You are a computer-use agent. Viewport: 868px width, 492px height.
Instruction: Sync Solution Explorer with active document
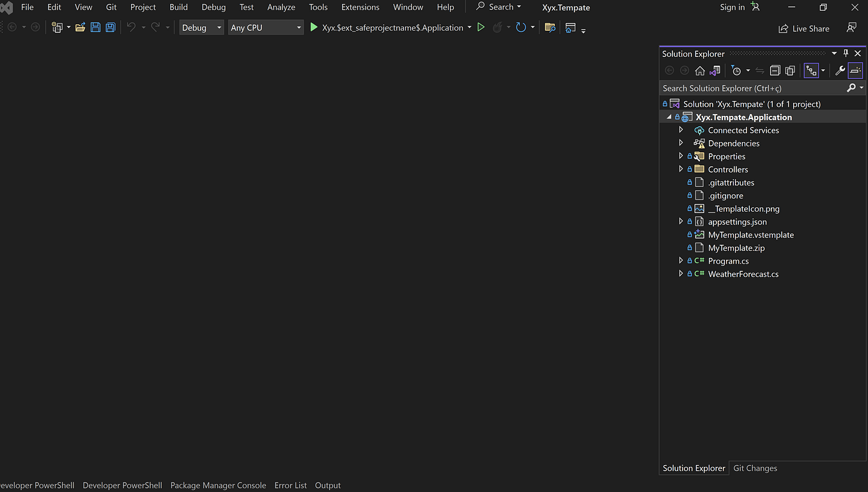759,70
